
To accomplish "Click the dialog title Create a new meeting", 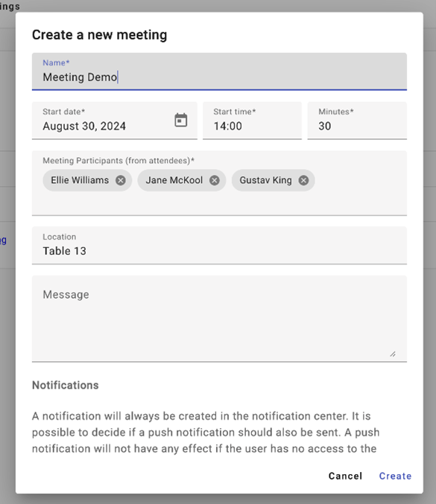I will point(99,35).
